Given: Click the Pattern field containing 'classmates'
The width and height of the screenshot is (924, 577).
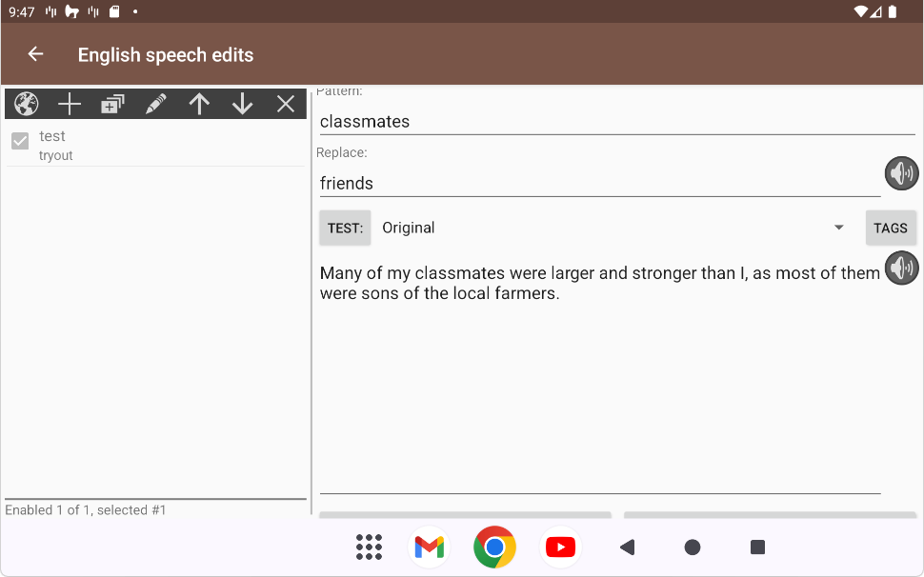Looking at the screenshot, I should pos(615,122).
